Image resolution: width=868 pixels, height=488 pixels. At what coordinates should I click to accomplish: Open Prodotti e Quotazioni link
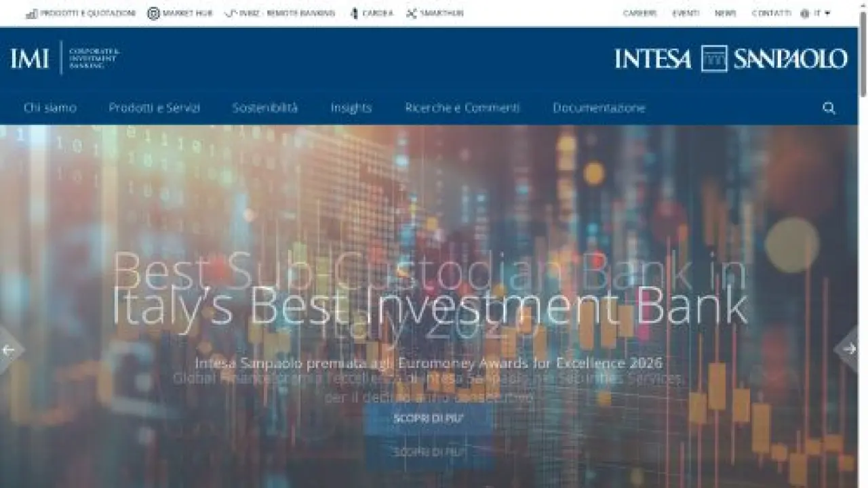click(87, 13)
